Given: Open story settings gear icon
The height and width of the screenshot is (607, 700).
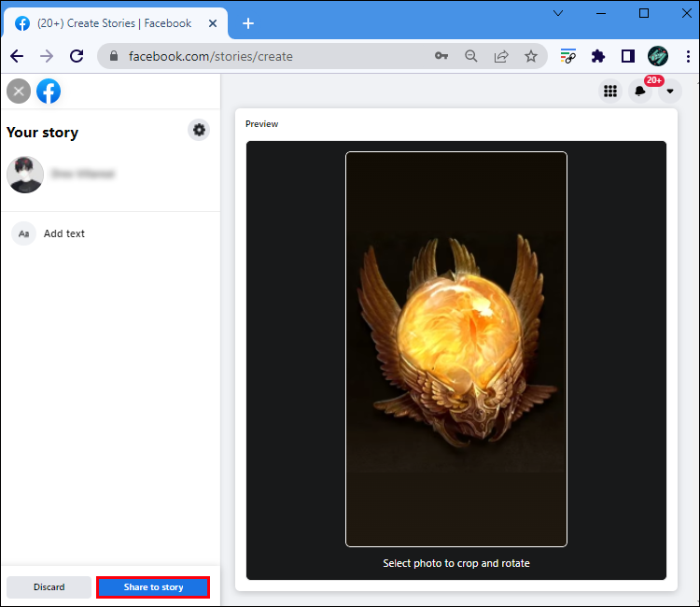Looking at the screenshot, I should (199, 130).
